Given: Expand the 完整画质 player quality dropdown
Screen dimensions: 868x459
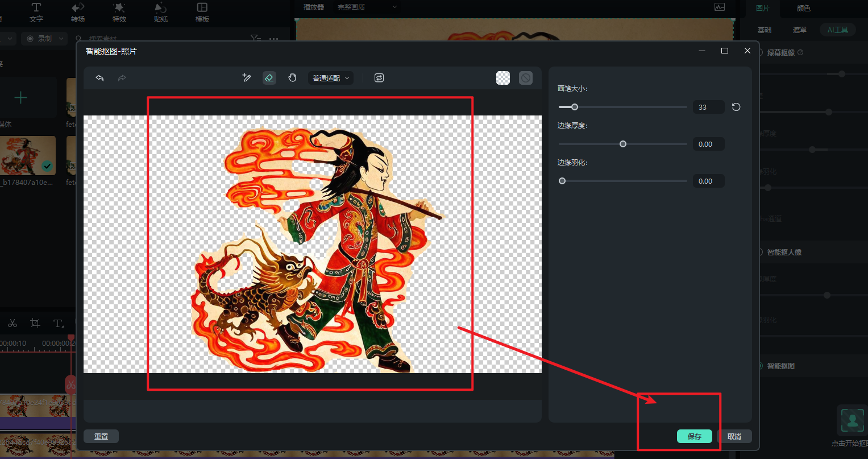Looking at the screenshot, I should click(x=367, y=7).
